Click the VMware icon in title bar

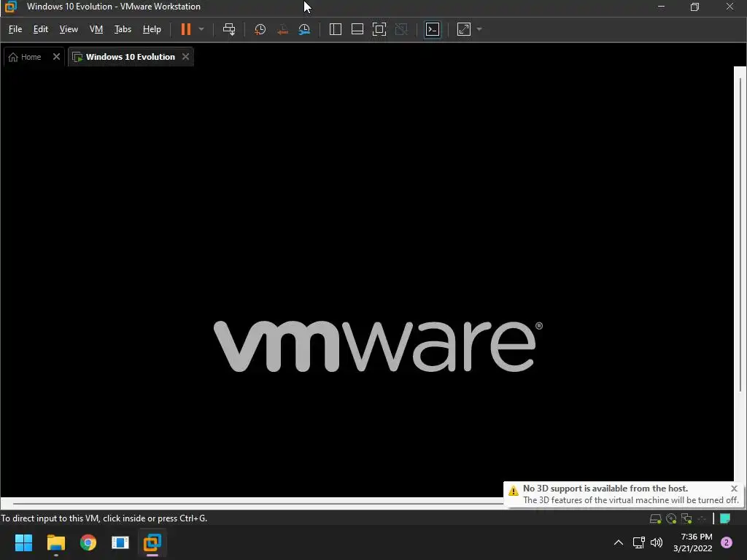(10, 7)
